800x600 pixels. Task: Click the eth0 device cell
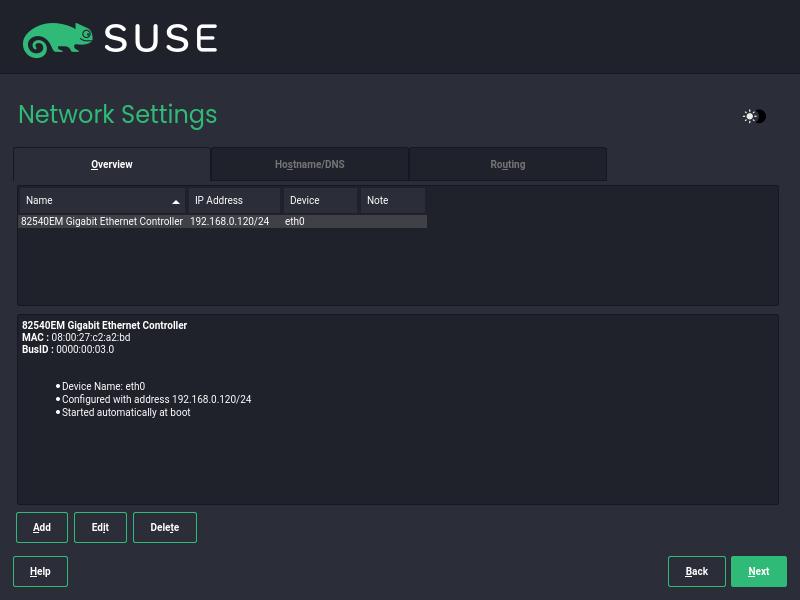tap(294, 221)
